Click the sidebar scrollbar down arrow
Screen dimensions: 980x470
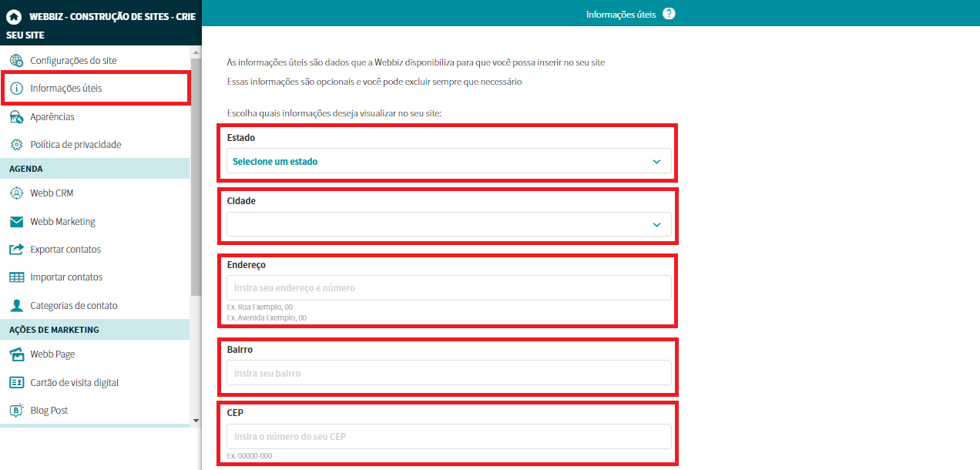[196, 421]
